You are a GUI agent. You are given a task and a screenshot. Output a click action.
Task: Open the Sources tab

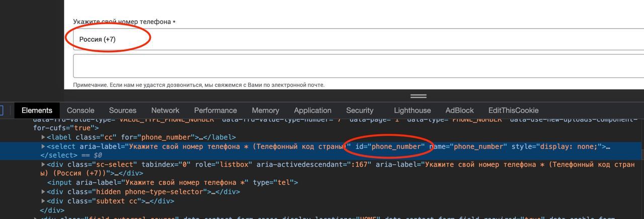pos(123,111)
